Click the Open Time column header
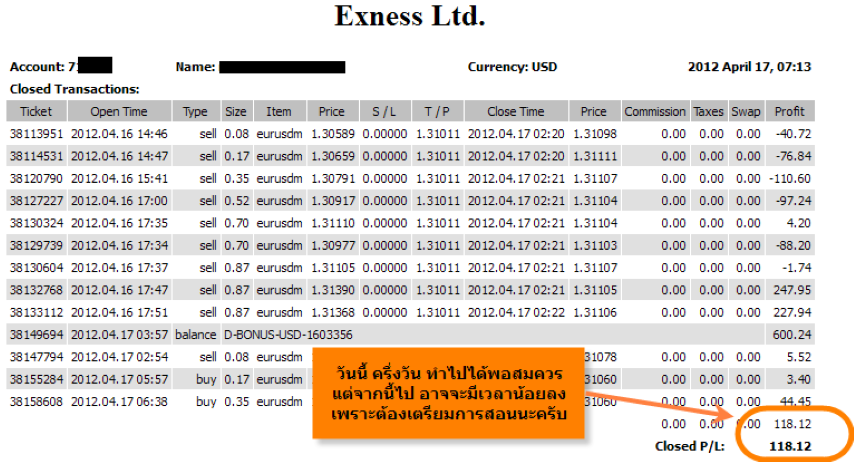Image resolution: width=854 pixels, height=462 pixels. pos(119,111)
